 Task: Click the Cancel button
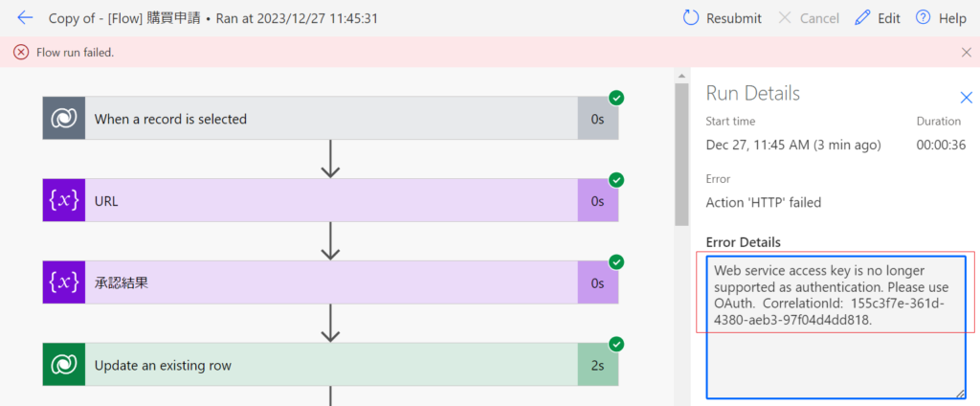click(808, 18)
